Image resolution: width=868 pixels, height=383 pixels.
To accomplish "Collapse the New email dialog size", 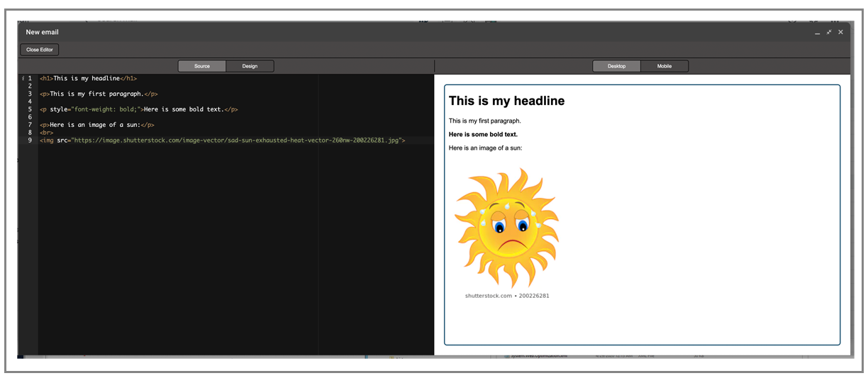I will 828,32.
